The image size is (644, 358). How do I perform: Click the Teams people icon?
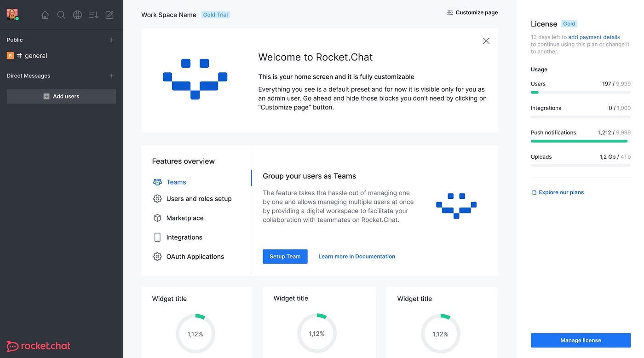pos(157,182)
